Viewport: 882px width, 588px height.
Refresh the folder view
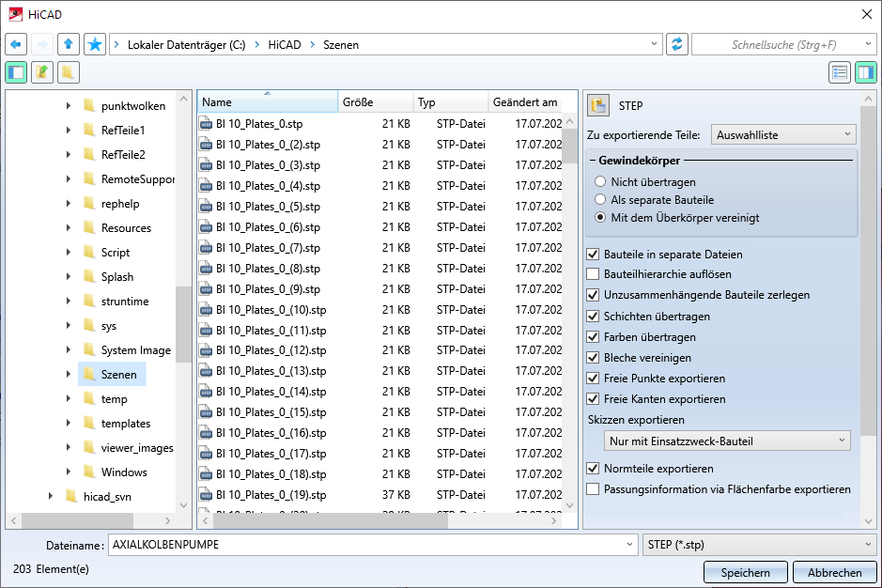coord(676,44)
